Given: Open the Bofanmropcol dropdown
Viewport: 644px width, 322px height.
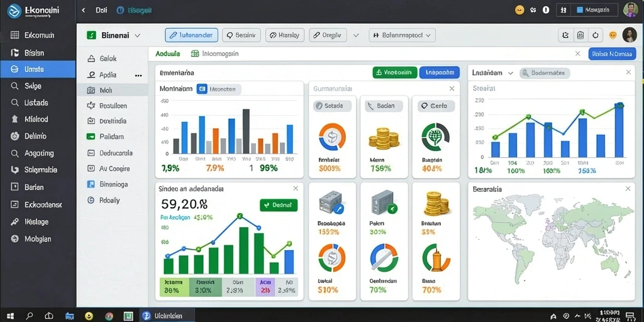Looking at the screenshot, I should point(402,35).
